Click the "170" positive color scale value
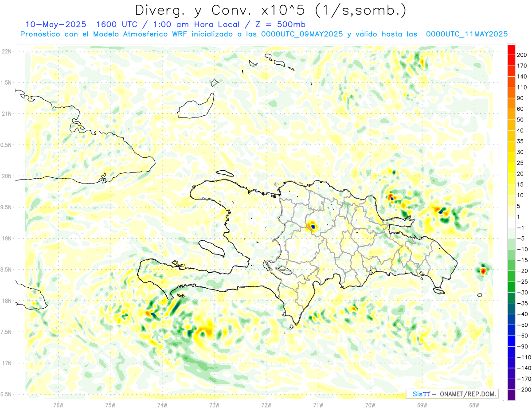 pos(522,66)
